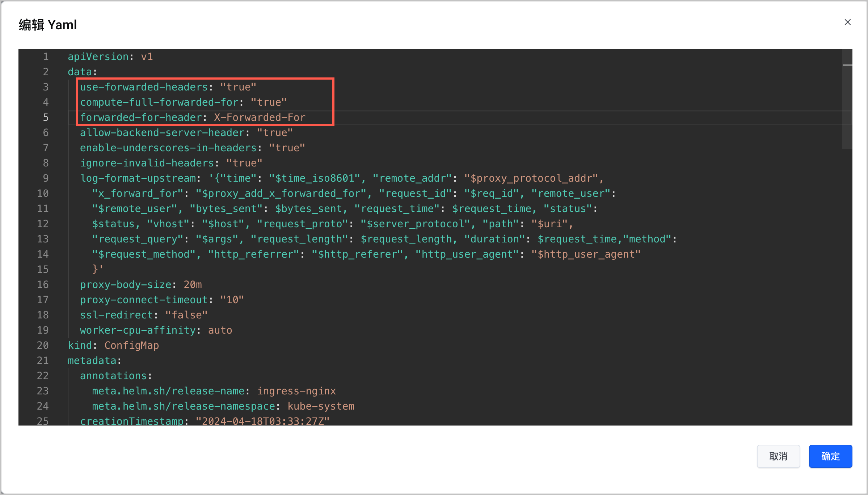Click the 取消 cancel button

[778, 456]
